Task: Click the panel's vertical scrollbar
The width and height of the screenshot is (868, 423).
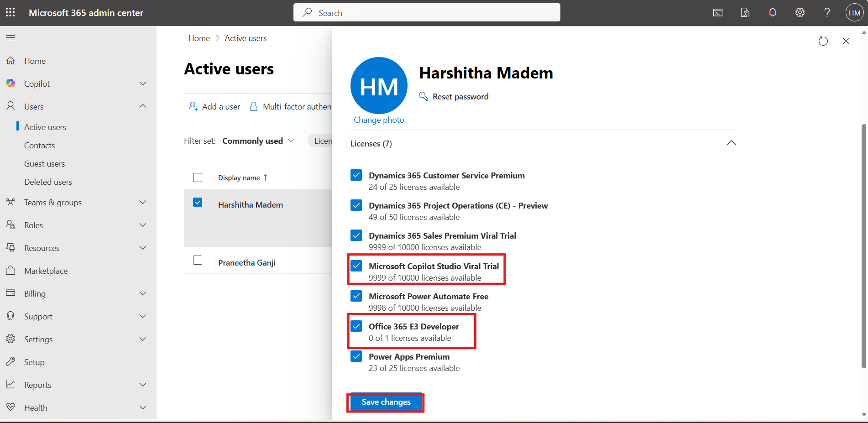Action: coord(863,246)
